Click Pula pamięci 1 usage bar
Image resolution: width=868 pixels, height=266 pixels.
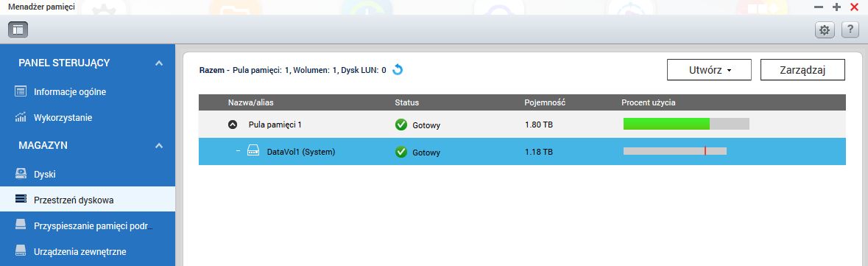pyautogui.click(x=686, y=124)
